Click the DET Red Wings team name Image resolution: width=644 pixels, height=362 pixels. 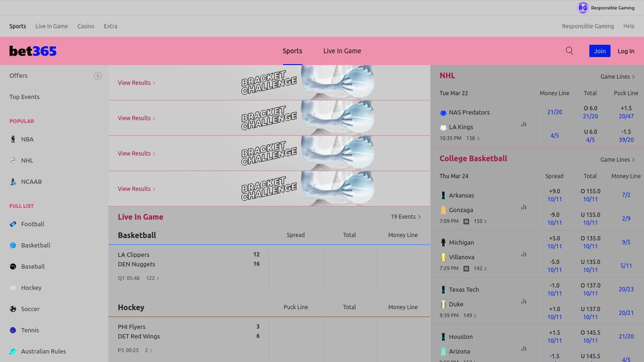click(x=139, y=336)
